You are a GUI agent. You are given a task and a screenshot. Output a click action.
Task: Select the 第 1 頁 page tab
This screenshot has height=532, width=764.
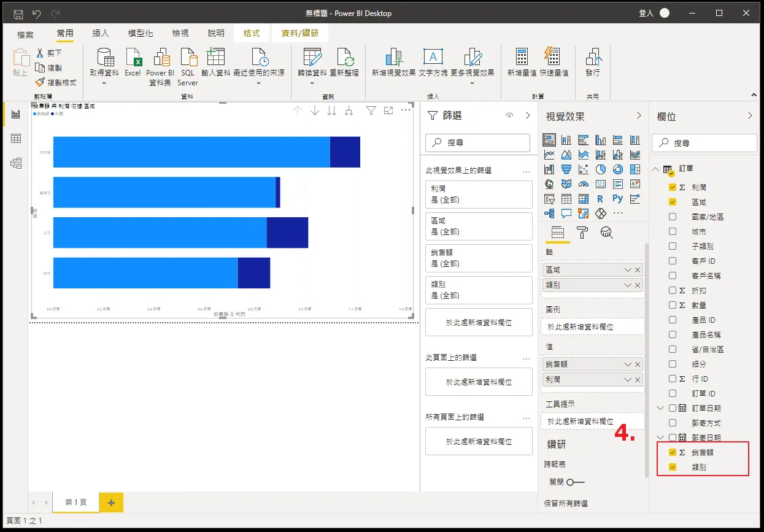coord(75,502)
